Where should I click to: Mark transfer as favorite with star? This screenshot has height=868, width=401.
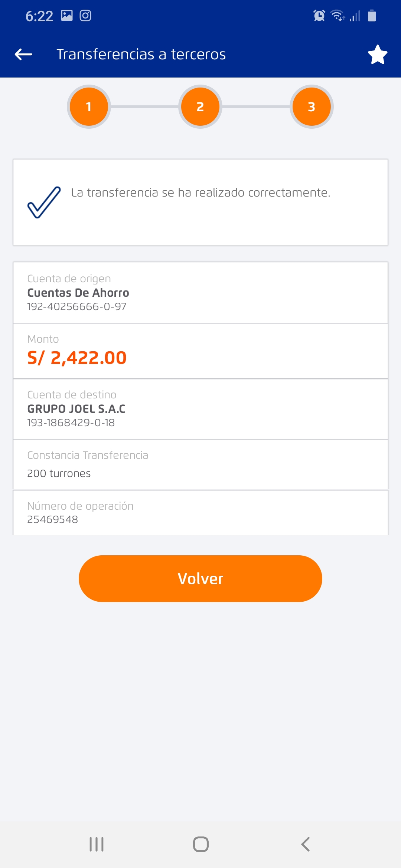click(378, 55)
